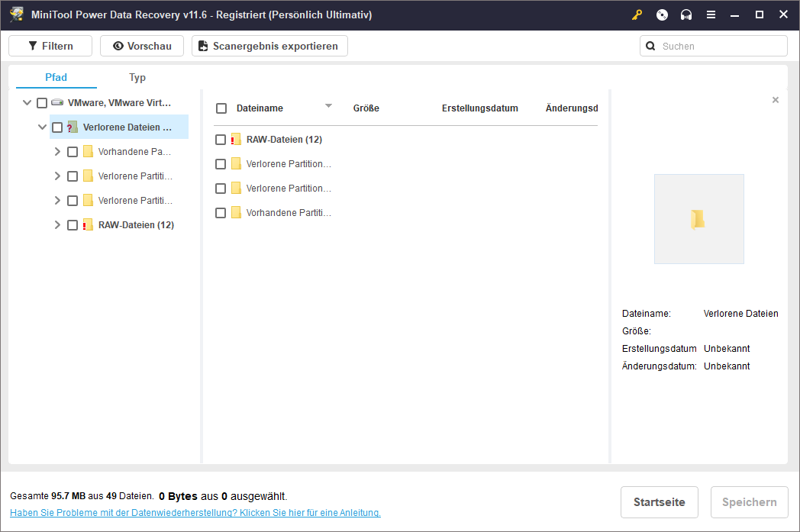Close the preview panel with X icon
800x532 pixels.
[776, 100]
